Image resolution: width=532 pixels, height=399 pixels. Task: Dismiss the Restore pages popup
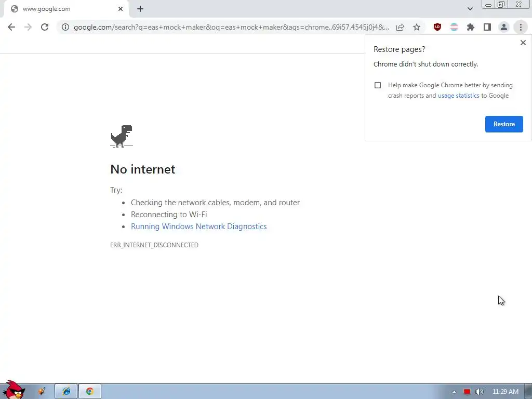click(523, 43)
